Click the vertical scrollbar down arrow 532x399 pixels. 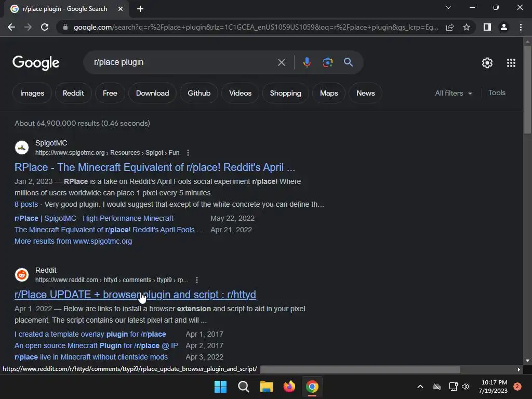coord(527,361)
